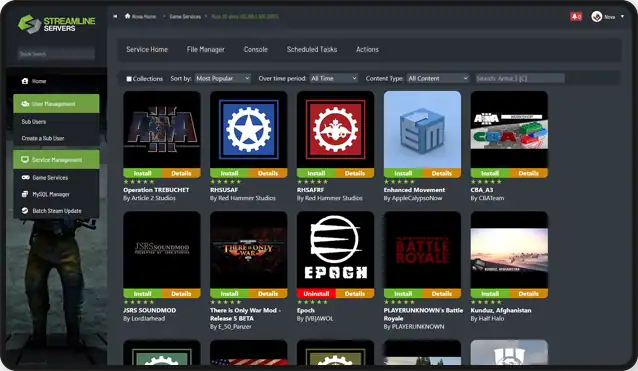The width and height of the screenshot is (638, 371).
Task: Click the RHSAFRF red gear thumbnail
Action: click(336, 130)
